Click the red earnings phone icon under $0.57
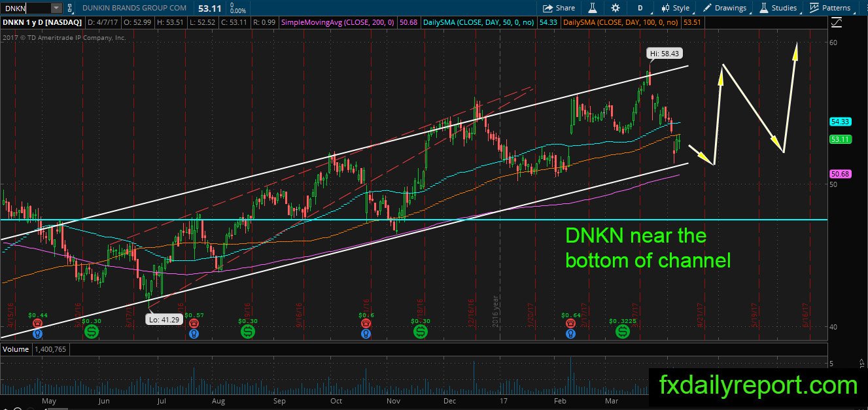The height and width of the screenshot is (410, 868). coord(194,323)
